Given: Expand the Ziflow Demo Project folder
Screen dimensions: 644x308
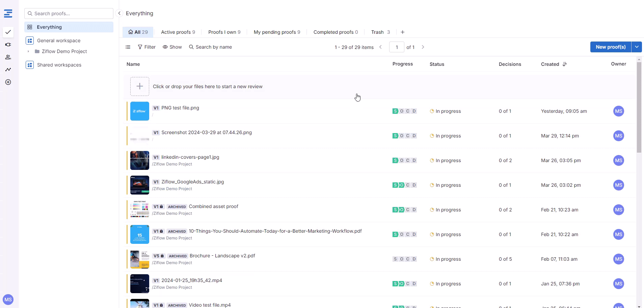Looking at the screenshot, I should [28, 51].
